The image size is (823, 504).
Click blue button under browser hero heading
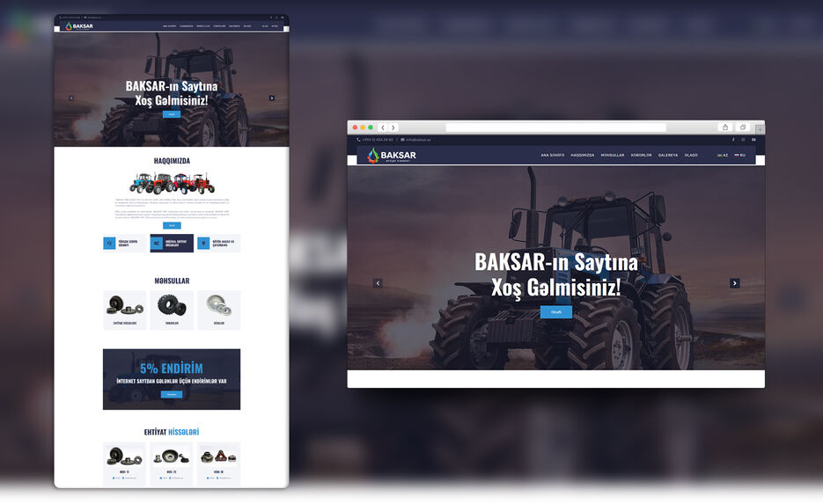pos(555,312)
